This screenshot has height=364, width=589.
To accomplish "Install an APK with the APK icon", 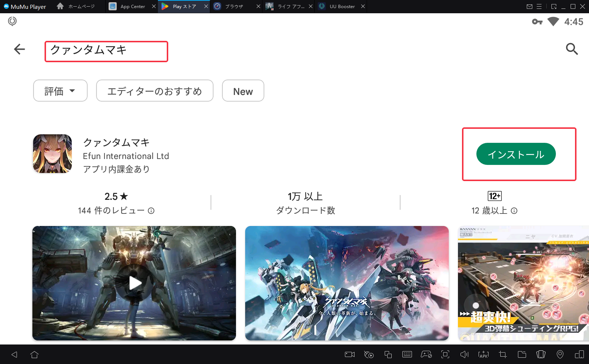I will coord(484,354).
